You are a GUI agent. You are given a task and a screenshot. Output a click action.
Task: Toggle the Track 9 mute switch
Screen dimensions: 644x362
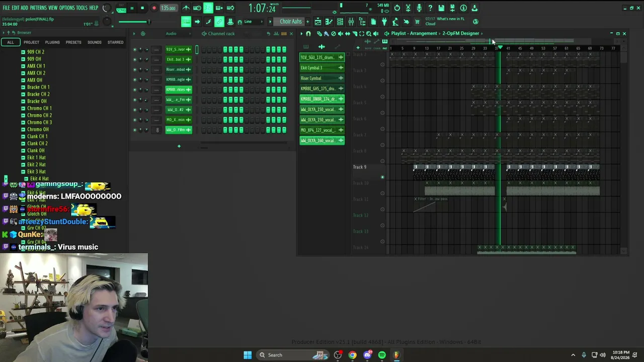[x=382, y=177]
